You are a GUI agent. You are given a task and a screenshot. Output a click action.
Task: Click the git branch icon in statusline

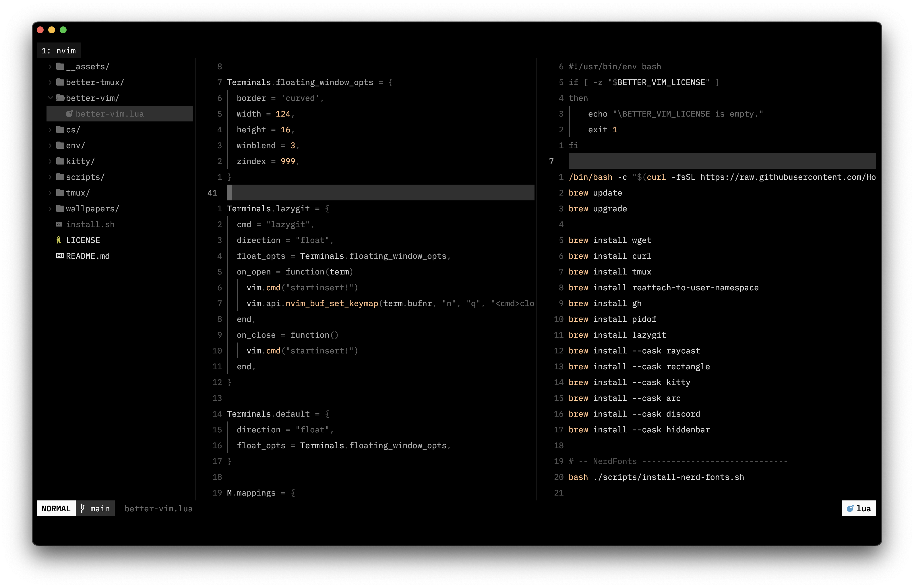tap(82, 508)
